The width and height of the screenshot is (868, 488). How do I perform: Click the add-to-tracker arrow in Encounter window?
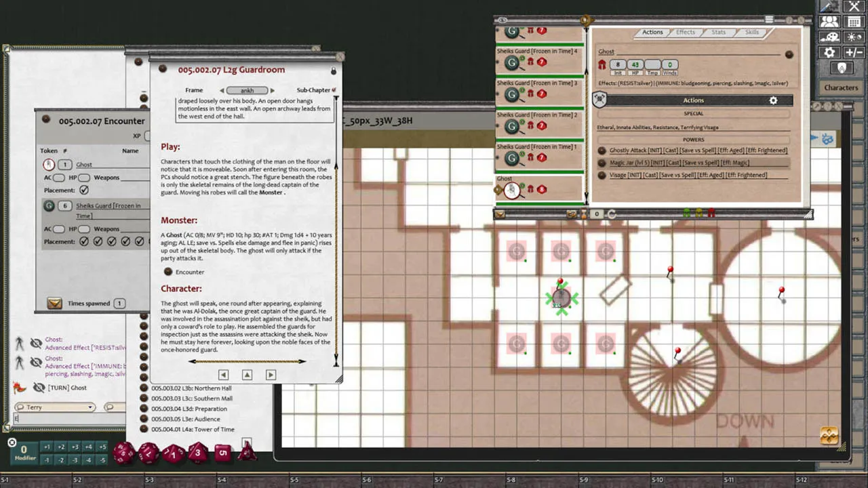54,304
